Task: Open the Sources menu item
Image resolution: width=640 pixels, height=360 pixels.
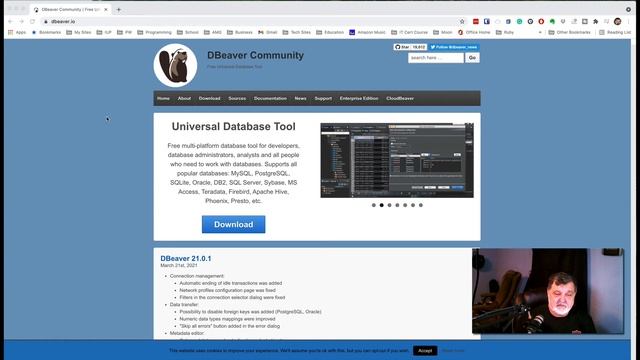Action: pyautogui.click(x=237, y=98)
